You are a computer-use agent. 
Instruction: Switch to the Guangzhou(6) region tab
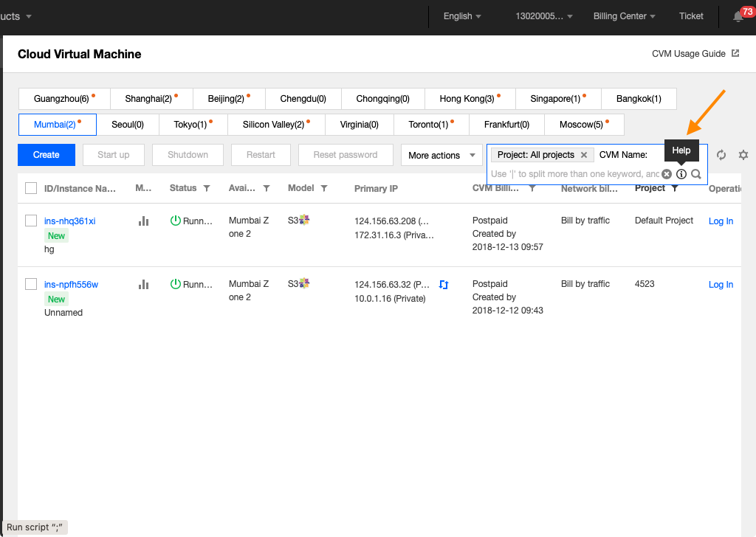(65, 99)
